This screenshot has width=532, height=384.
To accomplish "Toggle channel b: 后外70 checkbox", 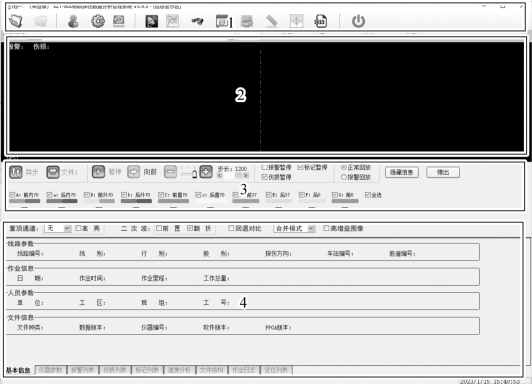I will tap(124, 195).
